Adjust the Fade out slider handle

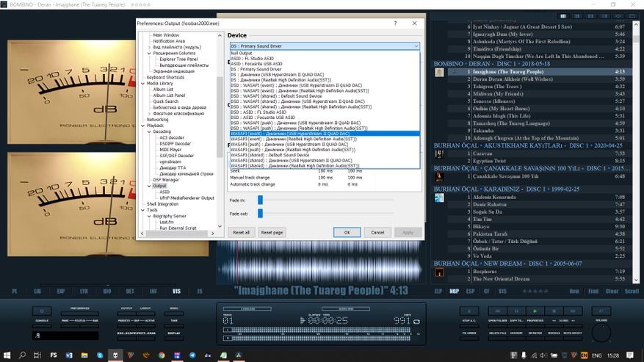click(x=260, y=214)
